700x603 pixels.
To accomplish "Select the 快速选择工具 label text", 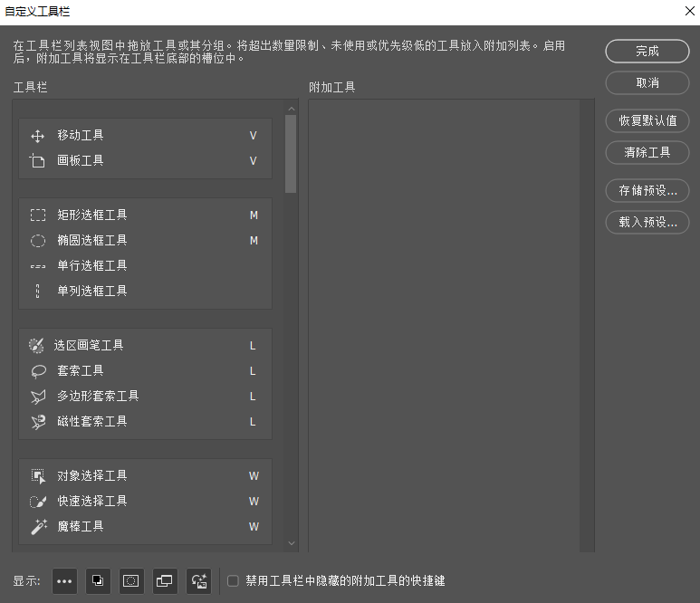I will [x=92, y=502].
